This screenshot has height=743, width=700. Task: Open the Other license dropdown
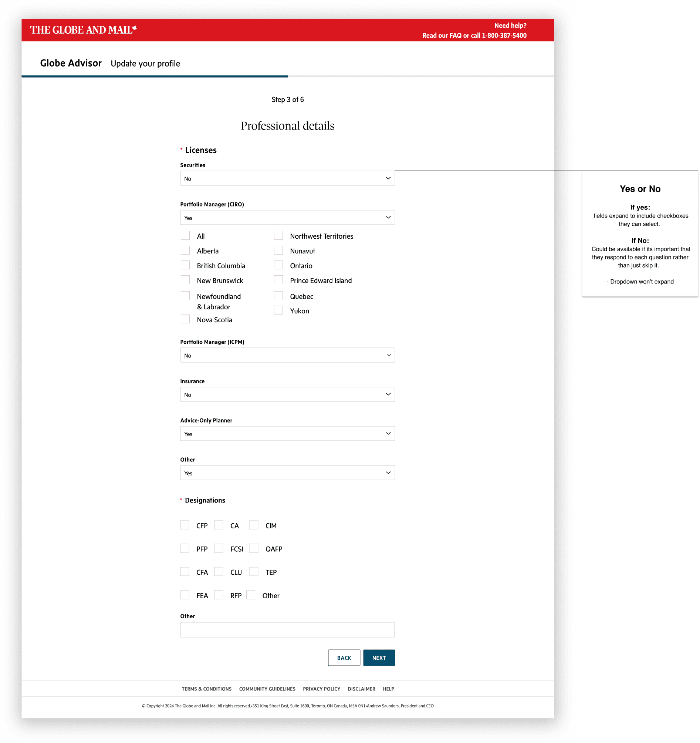[287, 473]
